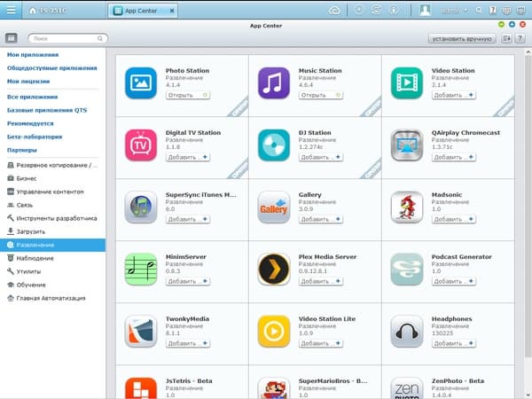Select Мои приложения in sidebar
Image resolution: width=532 pixels, height=399 pixels.
(33, 55)
